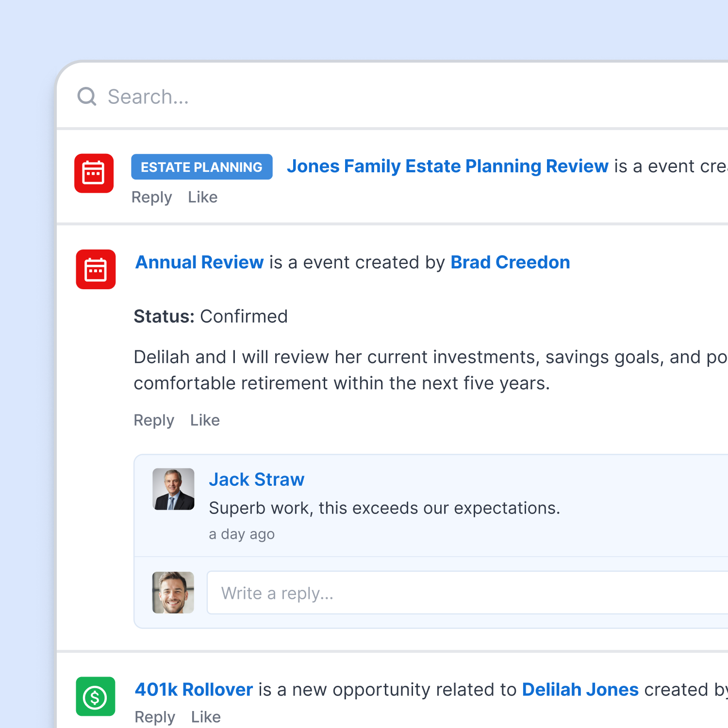Image resolution: width=728 pixels, height=728 pixels.
Task: View Delilah Jones contact link
Action: pos(580,690)
